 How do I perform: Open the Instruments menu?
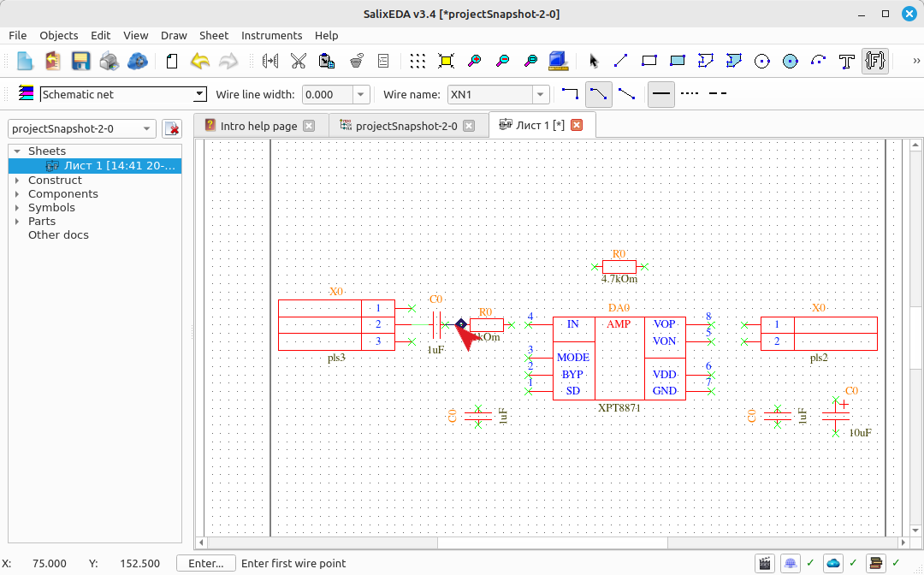[x=272, y=35]
